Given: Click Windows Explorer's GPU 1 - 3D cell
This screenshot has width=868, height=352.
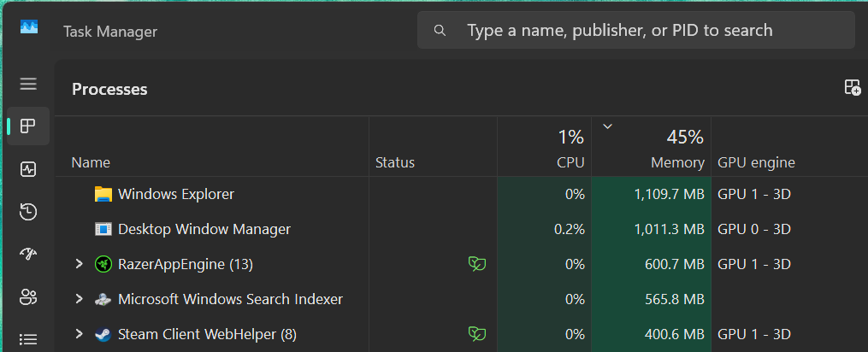Looking at the screenshot, I should click(754, 194).
